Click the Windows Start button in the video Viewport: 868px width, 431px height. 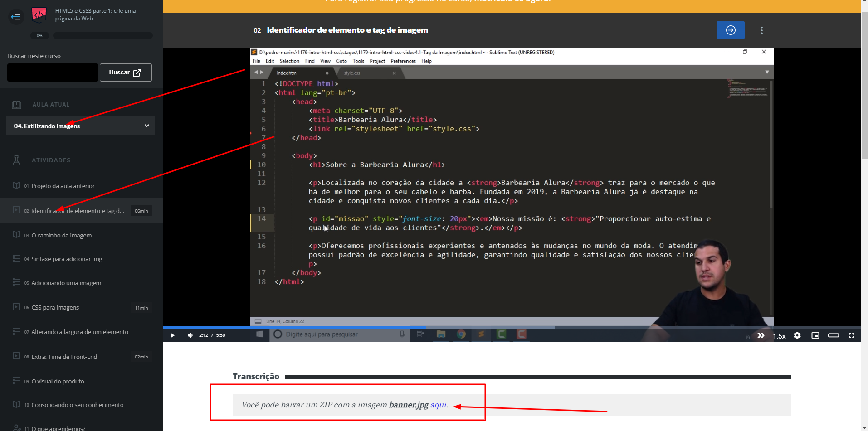pyautogui.click(x=259, y=334)
